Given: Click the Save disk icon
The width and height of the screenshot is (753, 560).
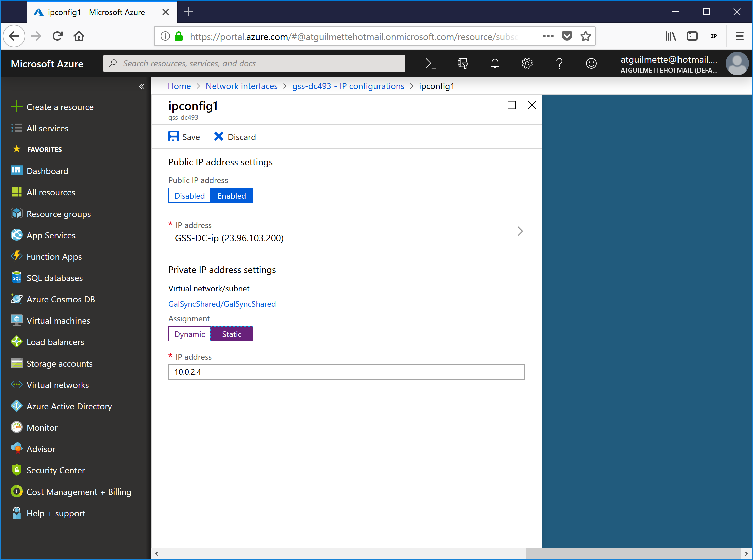Looking at the screenshot, I should (173, 137).
